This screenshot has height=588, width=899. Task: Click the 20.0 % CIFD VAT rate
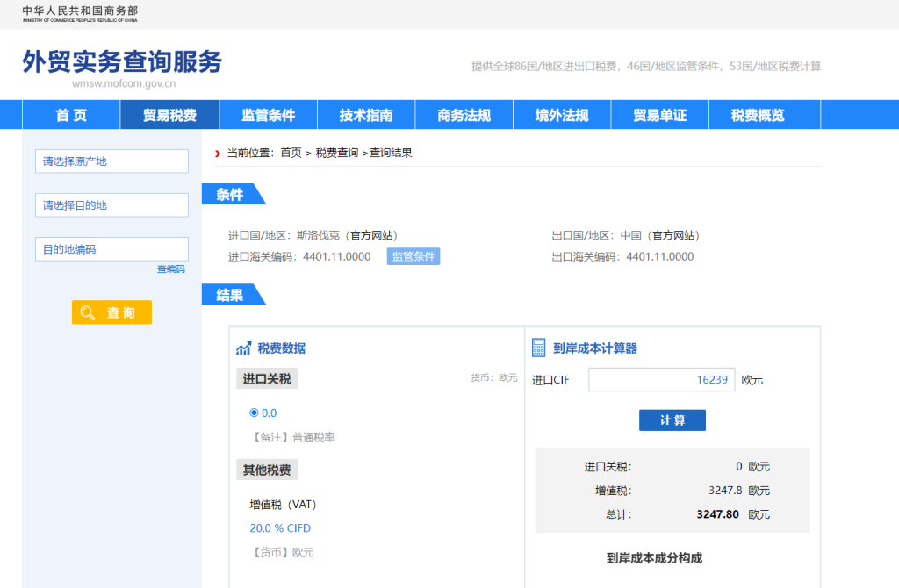pyautogui.click(x=280, y=527)
